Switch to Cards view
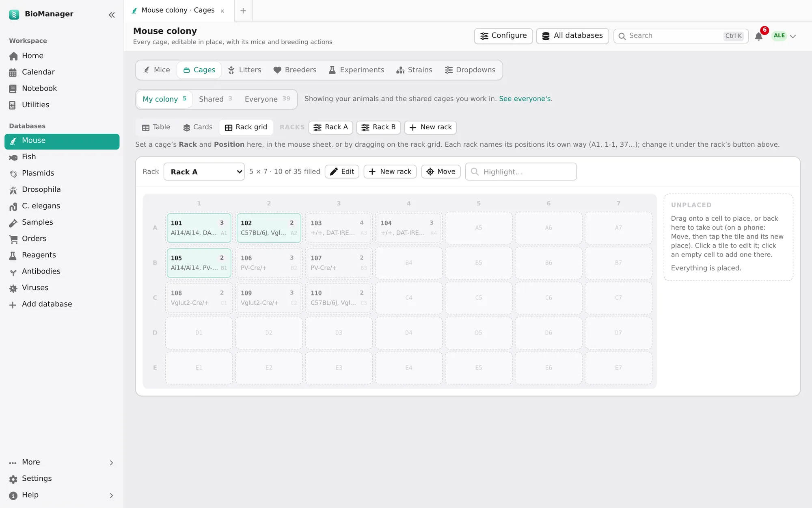 point(198,127)
